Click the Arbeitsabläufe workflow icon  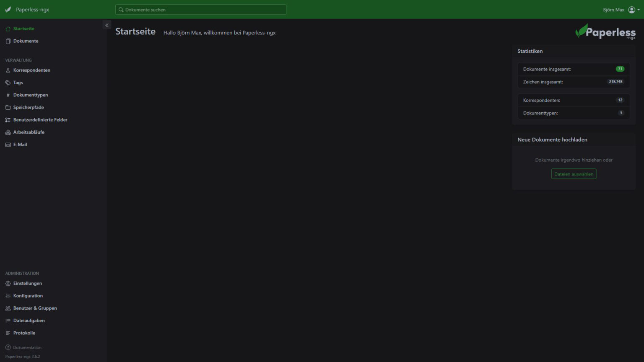tap(8, 132)
